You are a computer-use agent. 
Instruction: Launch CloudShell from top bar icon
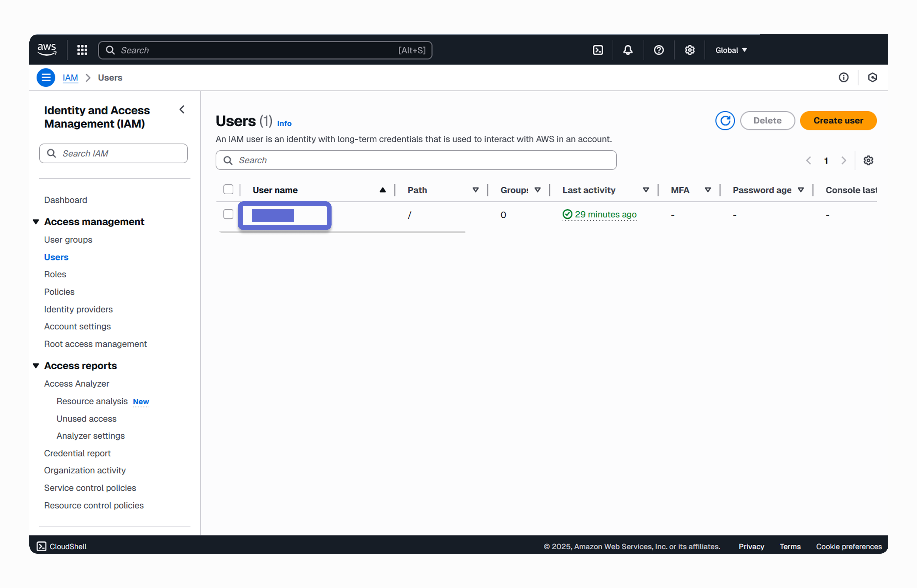pyautogui.click(x=598, y=50)
